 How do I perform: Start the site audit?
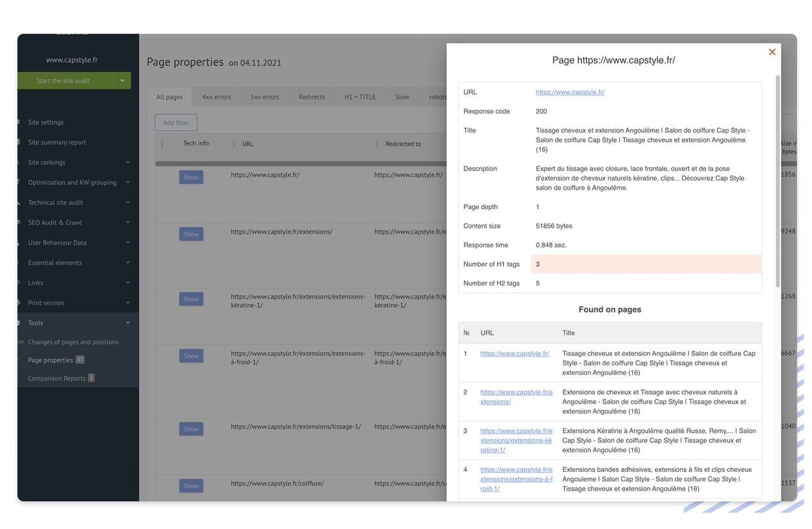tap(66, 80)
